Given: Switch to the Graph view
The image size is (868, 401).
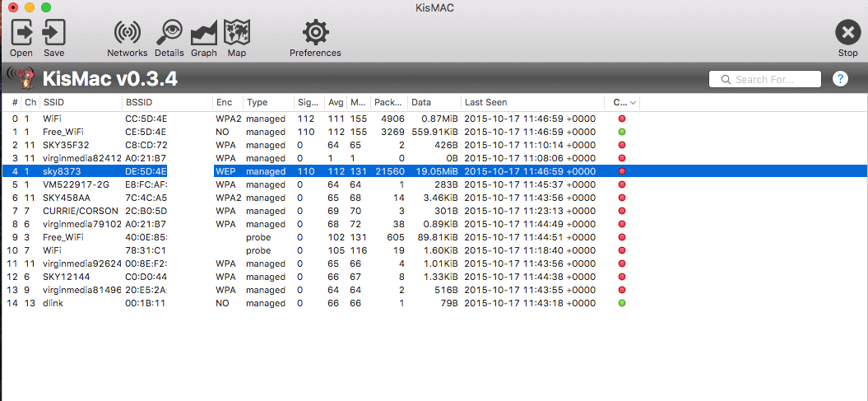Looking at the screenshot, I should pos(204,32).
